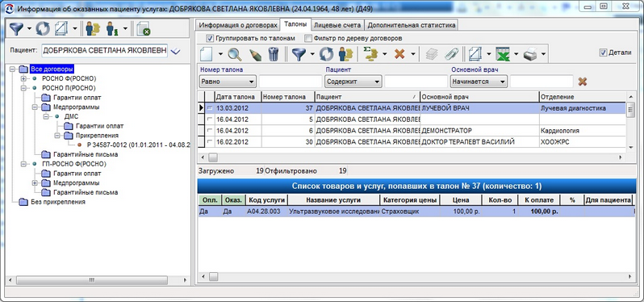
Task: Expand the РОСНО Ф(РОСНО) tree node
Action: [23, 78]
